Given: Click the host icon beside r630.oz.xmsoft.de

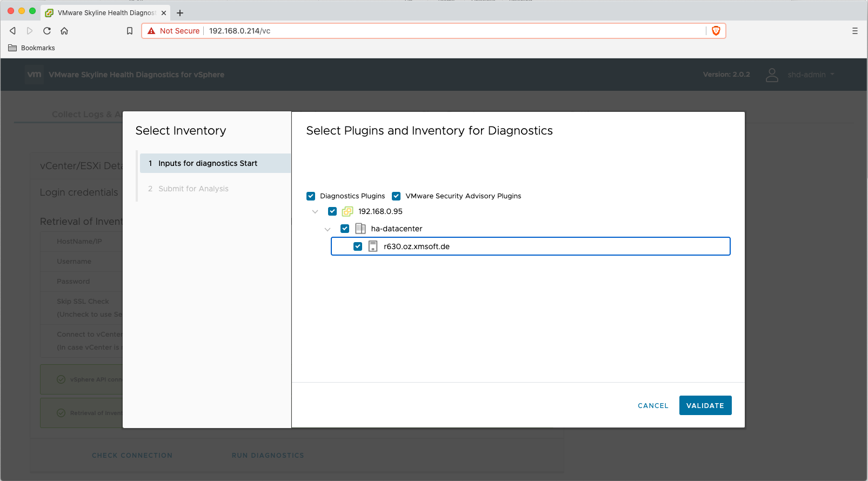Looking at the screenshot, I should (x=373, y=246).
